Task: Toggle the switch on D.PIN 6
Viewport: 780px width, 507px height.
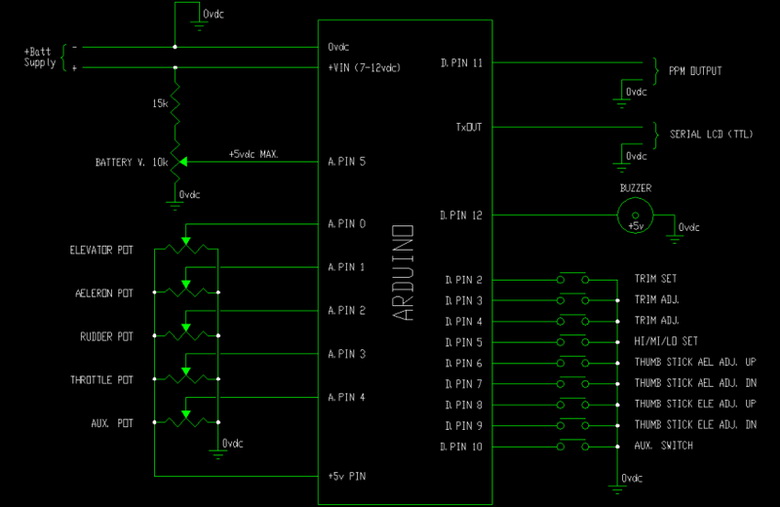Action: pyautogui.click(x=573, y=363)
